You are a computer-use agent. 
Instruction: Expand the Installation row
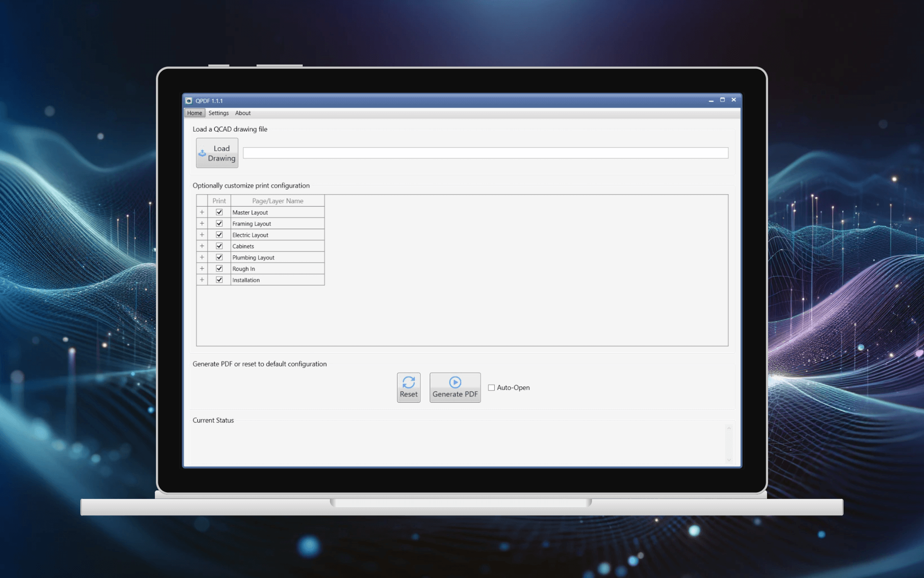[202, 279]
